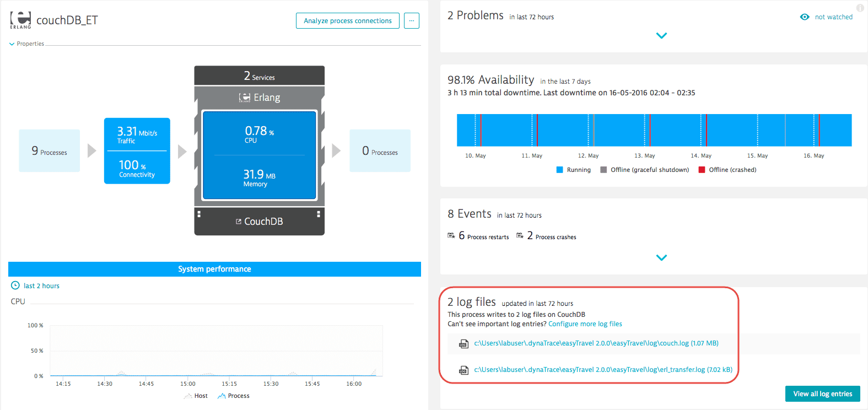This screenshot has height=410, width=868.
Task: Toggle the Host series in CPU legend
Action: coord(196,396)
